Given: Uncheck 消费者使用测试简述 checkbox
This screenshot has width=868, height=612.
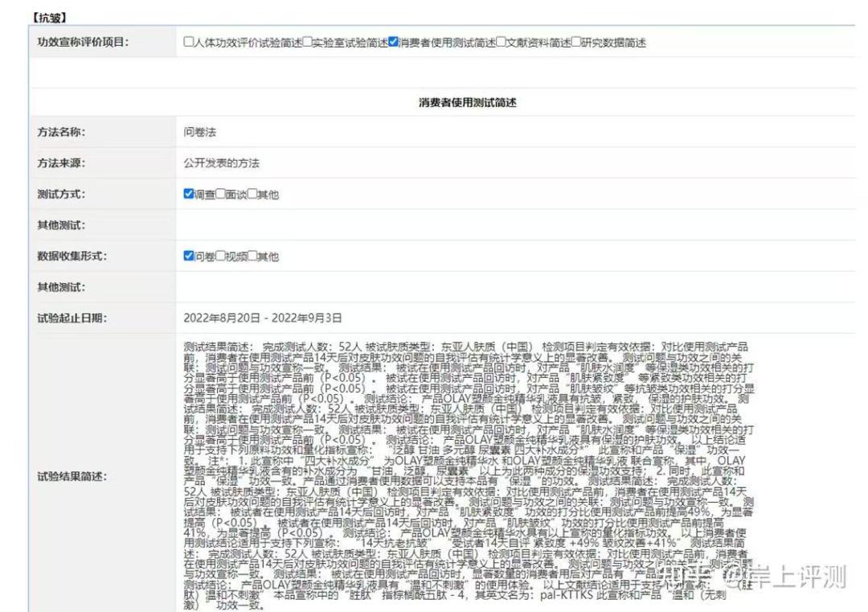Looking at the screenshot, I should tap(393, 42).
